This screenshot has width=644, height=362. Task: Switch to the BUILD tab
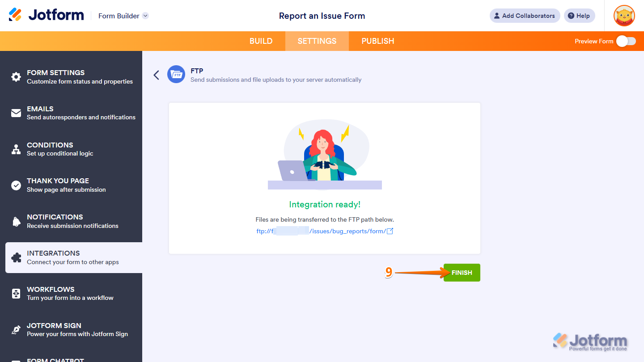(261, 41)
